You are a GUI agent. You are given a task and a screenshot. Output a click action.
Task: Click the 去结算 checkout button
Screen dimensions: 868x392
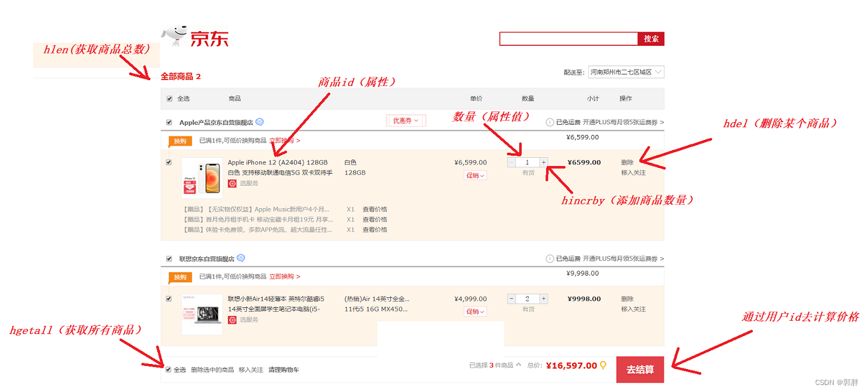point(640,369)
